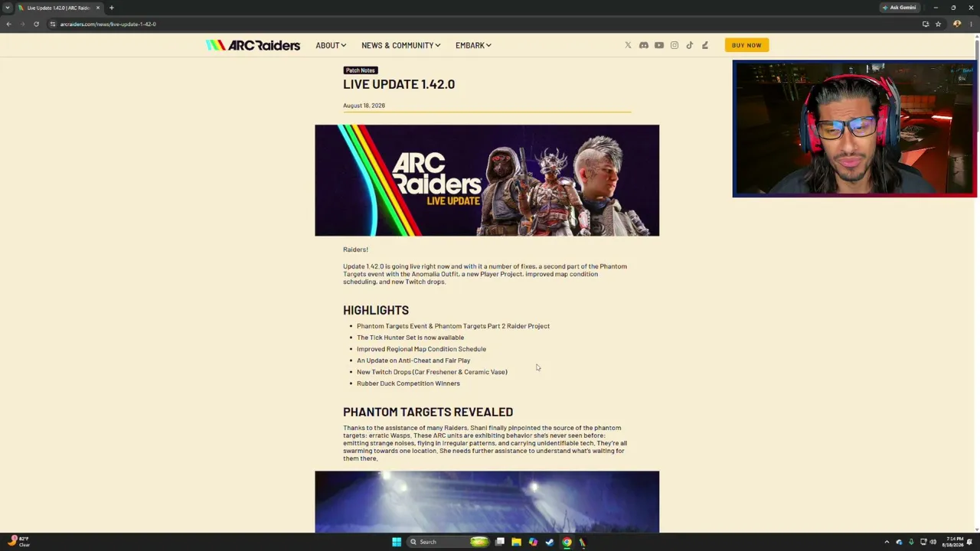Select the Live Update 1.42.0 browser tab
Image resolution: width=980 pixels, height=551 pixels.
[x=60, y=8]
